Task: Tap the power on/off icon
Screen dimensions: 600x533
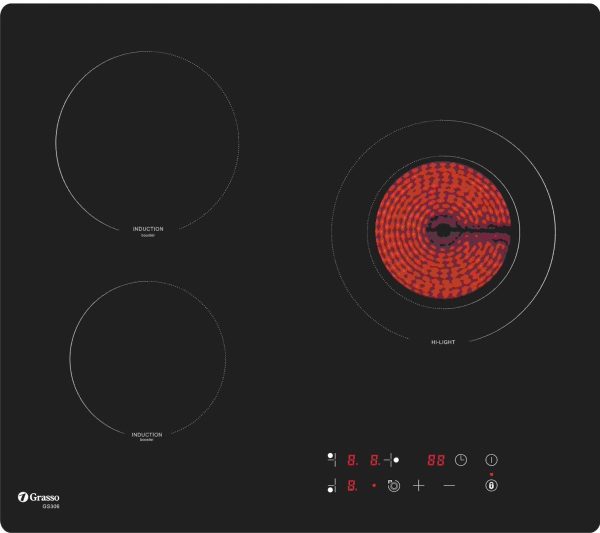Action: tap(491, 460)
